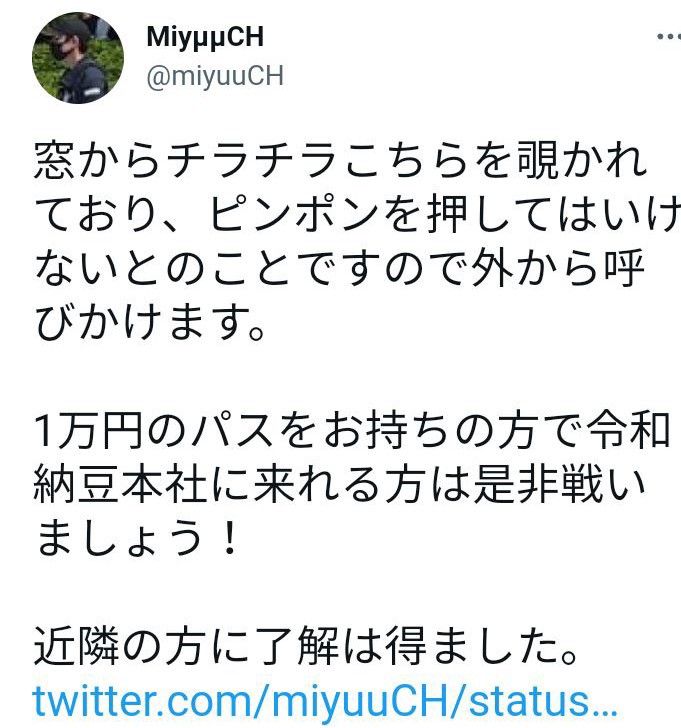Click the line containing ピンポンを押して
The width and height of the screenshot is (681, 728).
tap(357, 214)
